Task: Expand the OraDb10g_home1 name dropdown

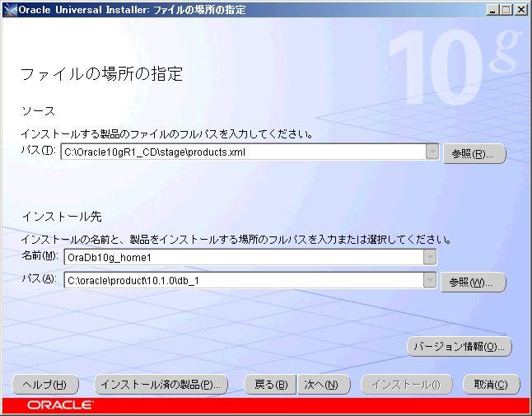Action: (430, 257)
